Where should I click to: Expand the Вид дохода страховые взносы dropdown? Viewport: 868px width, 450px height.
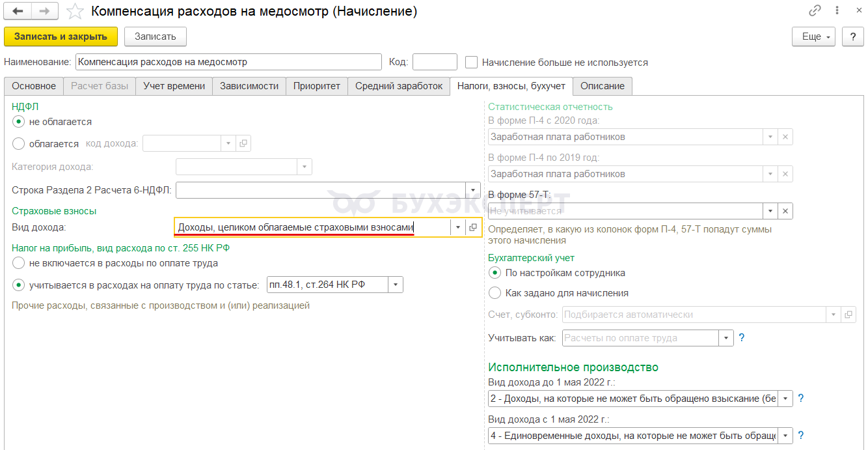click(457, 227)
